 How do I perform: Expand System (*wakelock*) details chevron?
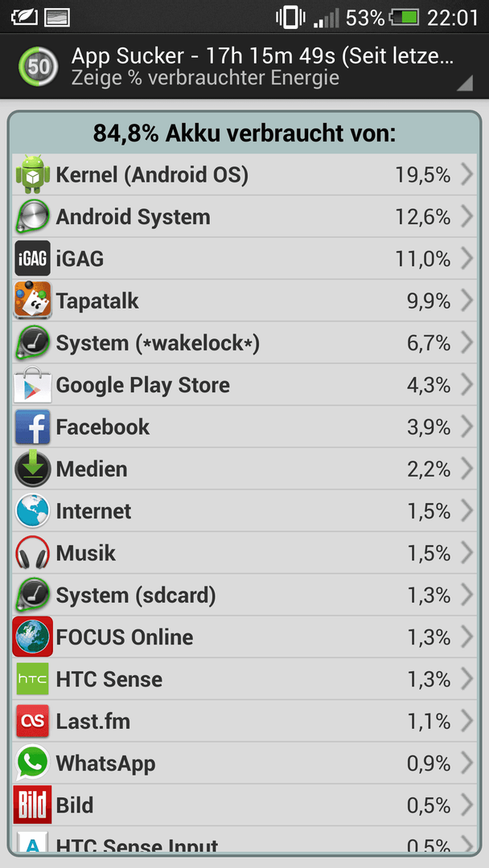click(x=466, y=342)
